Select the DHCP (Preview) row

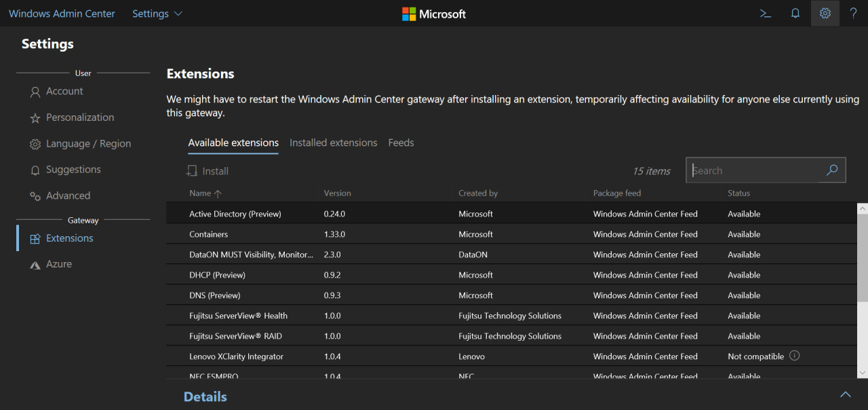512,274
